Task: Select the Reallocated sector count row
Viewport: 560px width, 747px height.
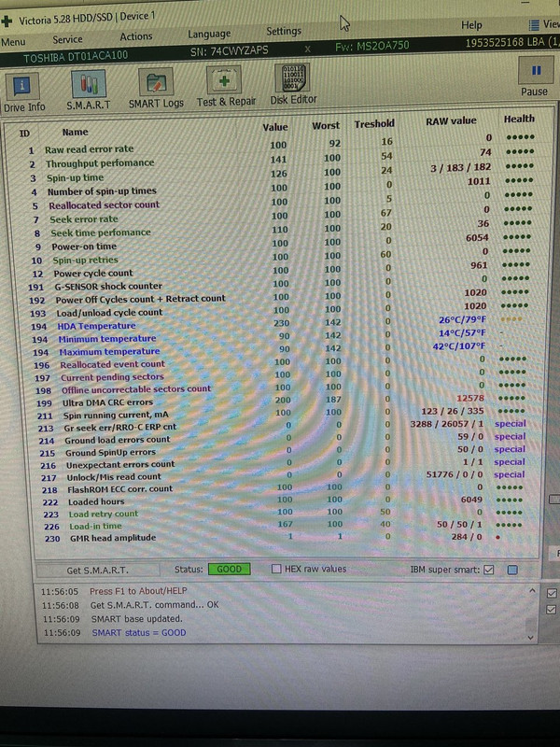Action: pyautogui.click(x=281, y=201)
